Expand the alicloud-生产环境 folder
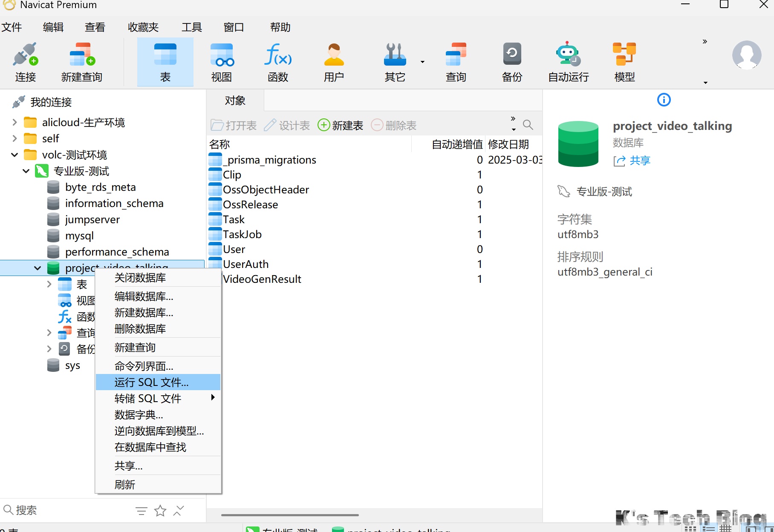Screen dimensions: 774x532 15,123
